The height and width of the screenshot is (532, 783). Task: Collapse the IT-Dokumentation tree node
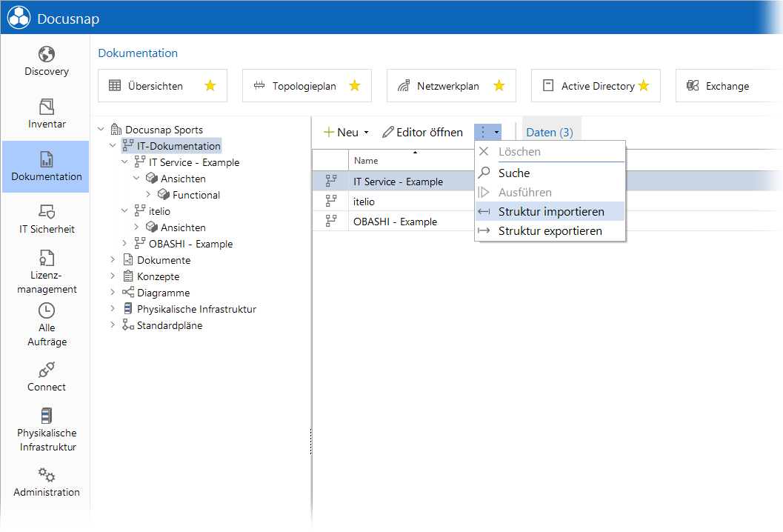click(x=113, y=146)
